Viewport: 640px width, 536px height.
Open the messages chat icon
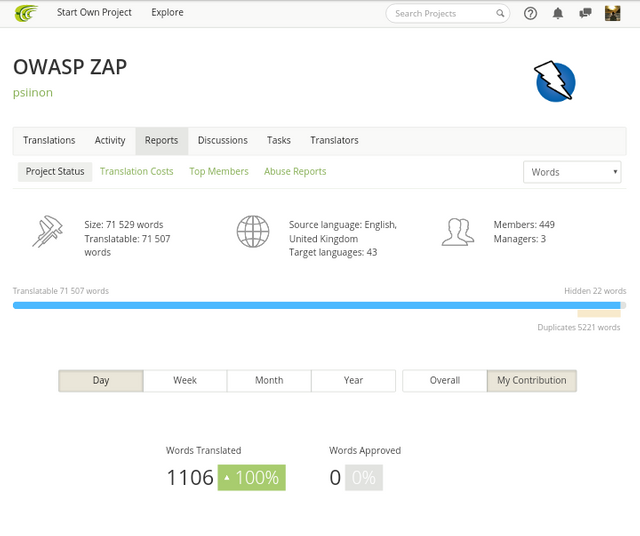[x=585, y=13]
